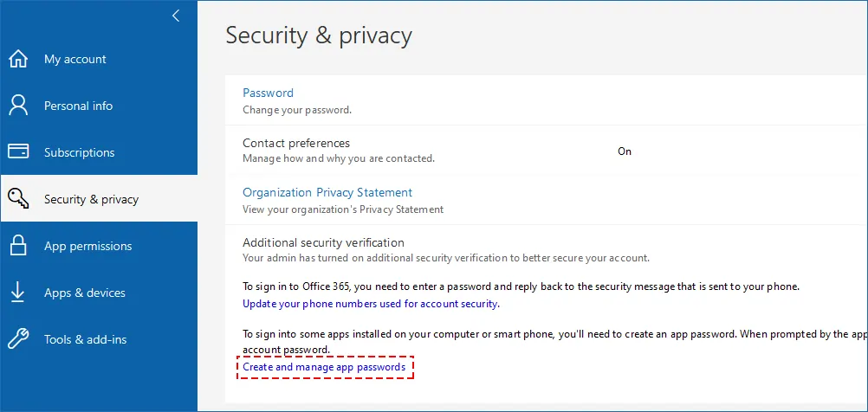The width and height of the screenshot is (868, 412).
Task: Click the person icon for Personal info
Action: [x=18, y=106]
